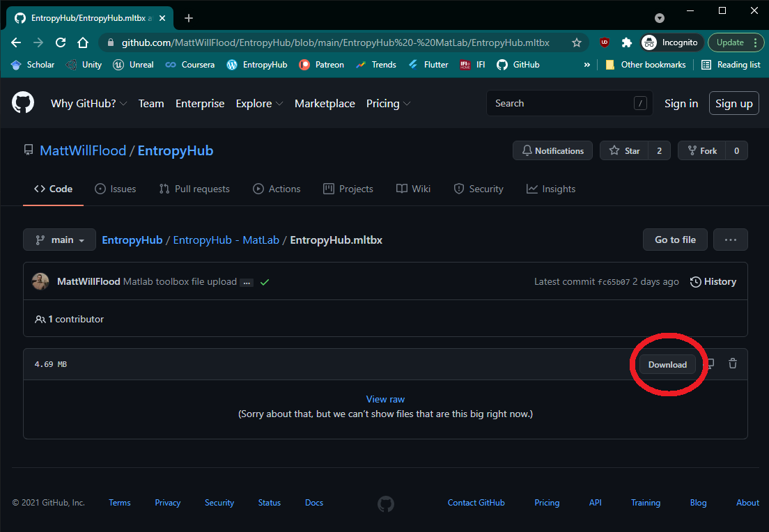769x532 pixels.
Task: Close the EntropyHub browser tab
Action: click(x=162, y=18)
